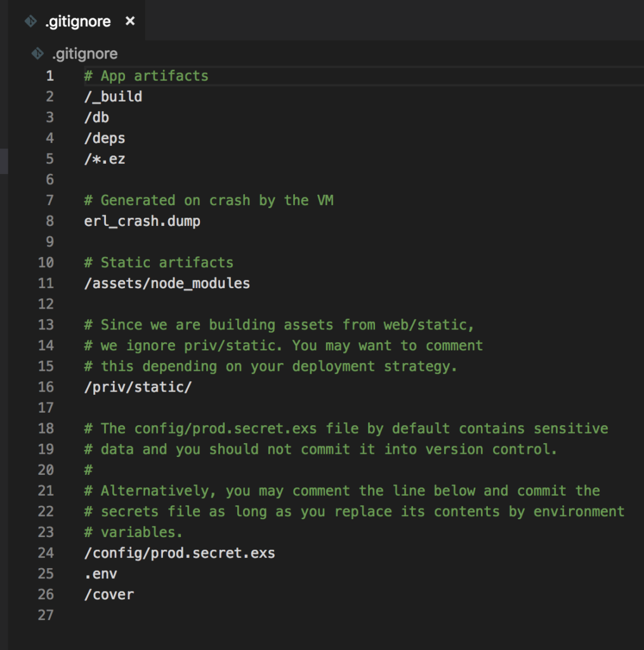
Task: Click the erl_crash.dump line
Action: pyautogui.click(x=142, y=222)
